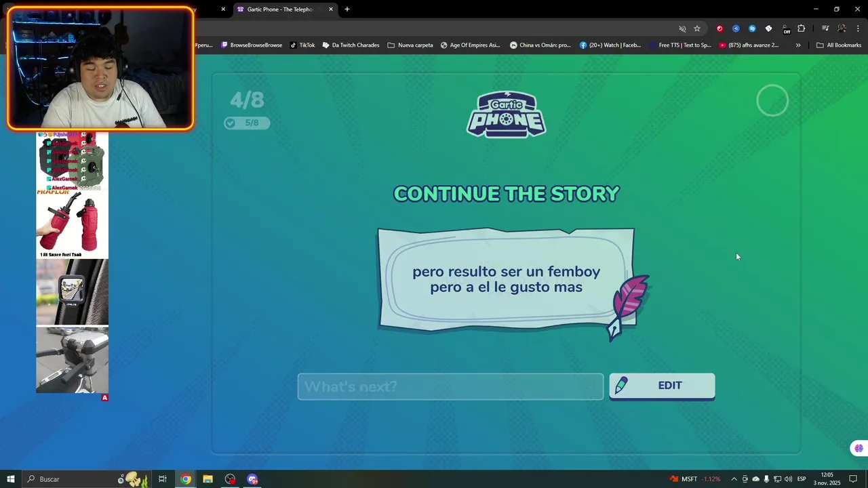Click the red fuel tank thumbnail
The width and height of the screenshot is (868, 488).
72,224
